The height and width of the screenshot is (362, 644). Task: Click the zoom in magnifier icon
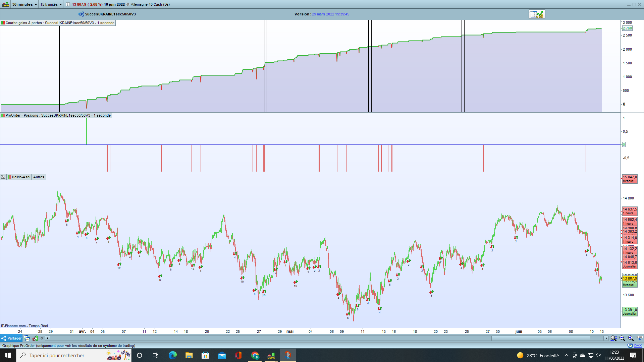point(631,338)
